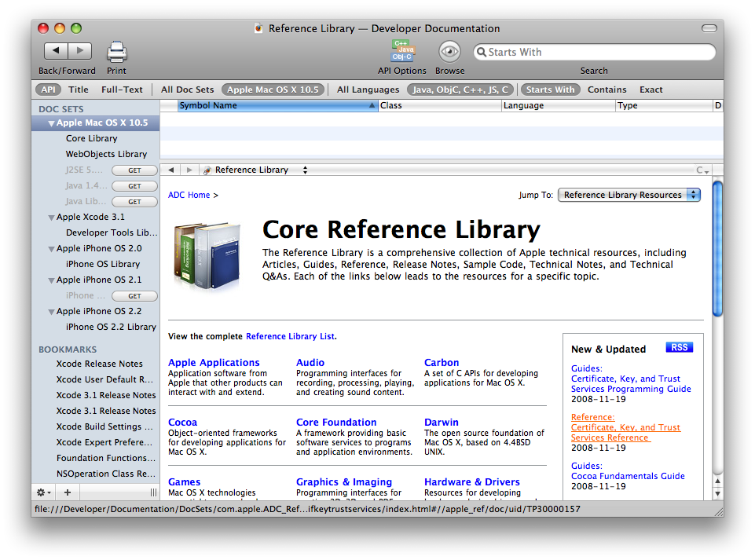Sort by Symbol Name column header

277,105
